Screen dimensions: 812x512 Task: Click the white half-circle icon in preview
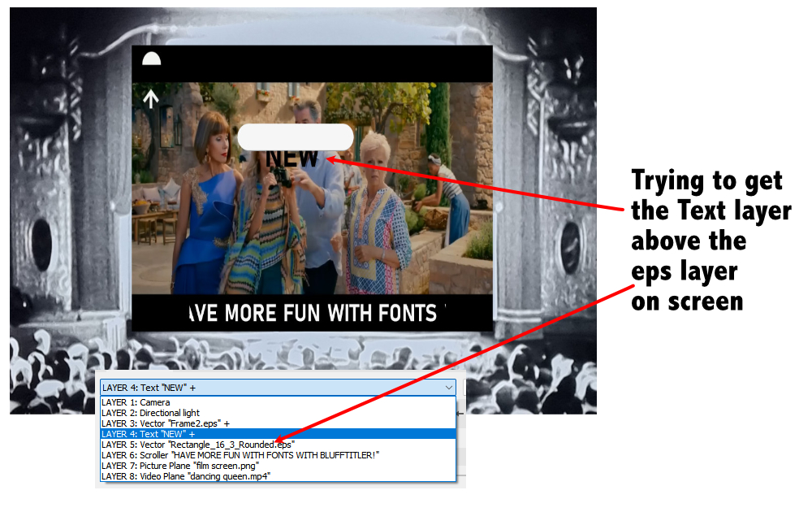click(152, 59)
